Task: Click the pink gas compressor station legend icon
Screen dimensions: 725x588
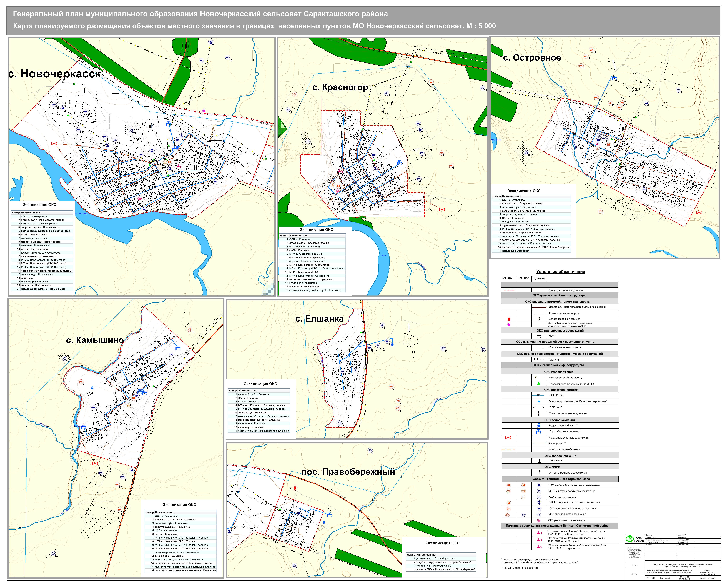Action: pos(509,324)
